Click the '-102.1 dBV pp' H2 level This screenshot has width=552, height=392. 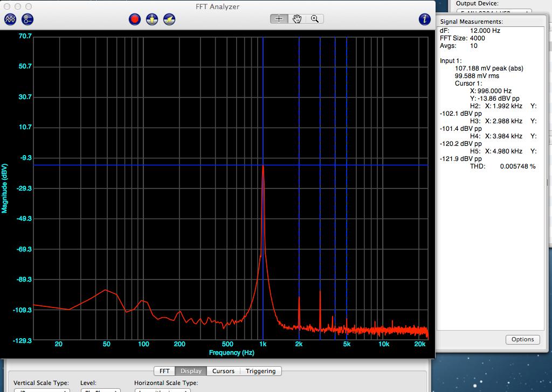pyautogui.click(x=460, y=114)
